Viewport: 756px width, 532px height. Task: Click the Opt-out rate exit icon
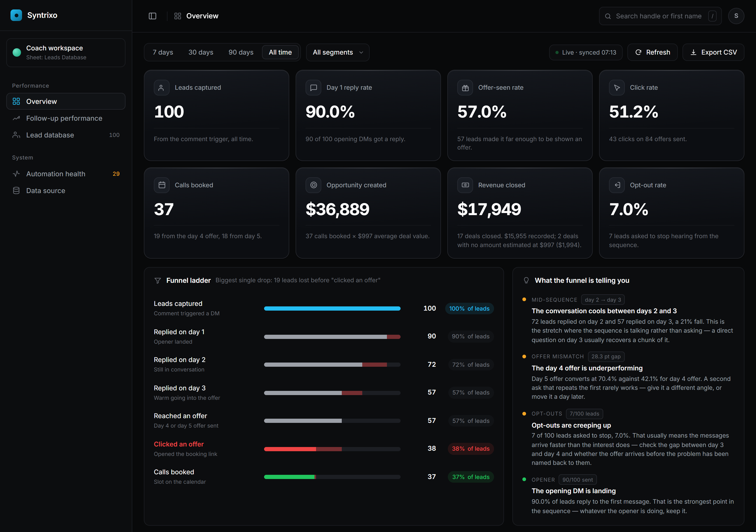pyautogui.click(x=617, y=185)
